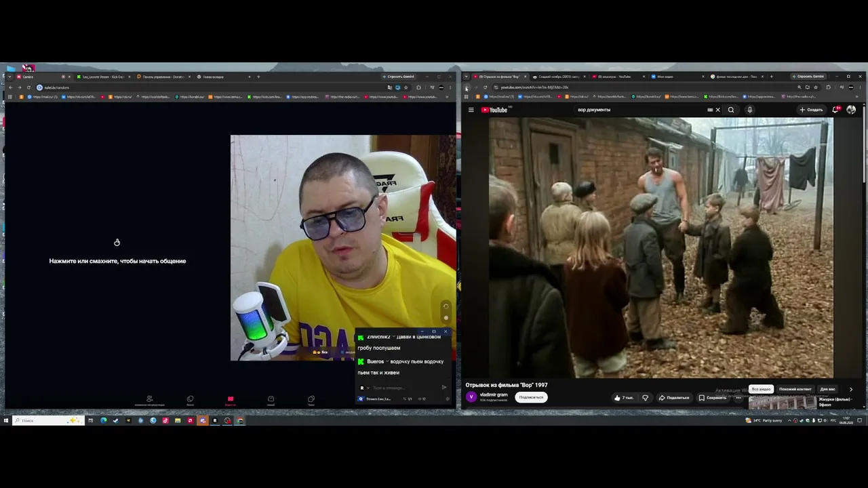Open the YouTube guide hamburger menu
This screenshot has height=488, width=868.
[471, 110]
